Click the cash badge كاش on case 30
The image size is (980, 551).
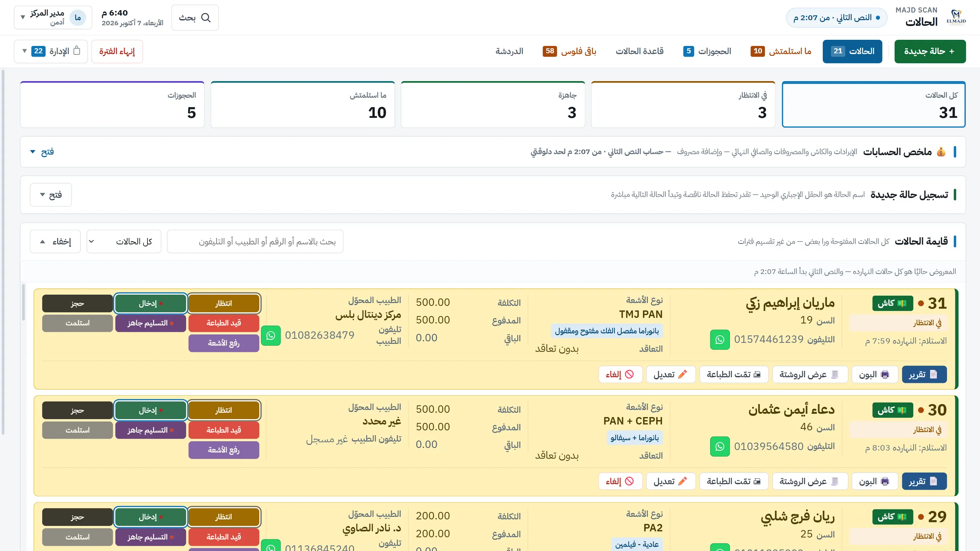coord(893,410)
